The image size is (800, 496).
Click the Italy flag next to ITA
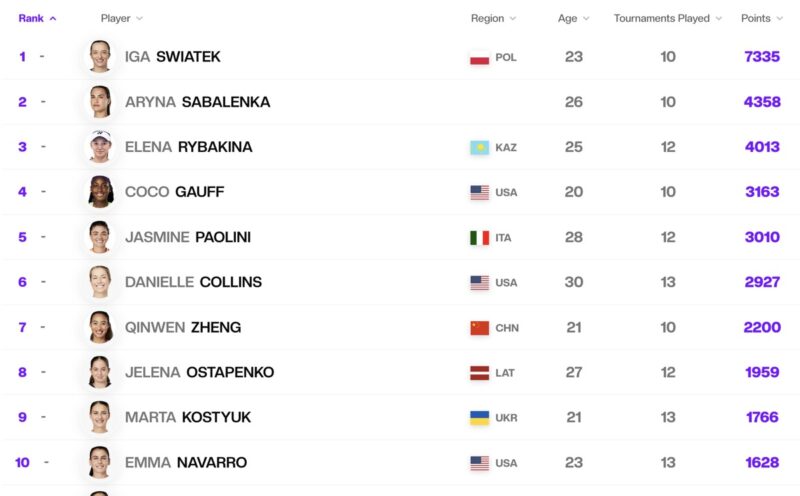coord(480,238)
